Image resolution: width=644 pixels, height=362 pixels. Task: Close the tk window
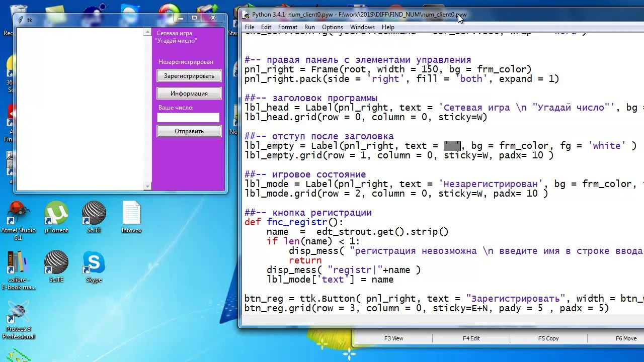[x=213, y=18]
